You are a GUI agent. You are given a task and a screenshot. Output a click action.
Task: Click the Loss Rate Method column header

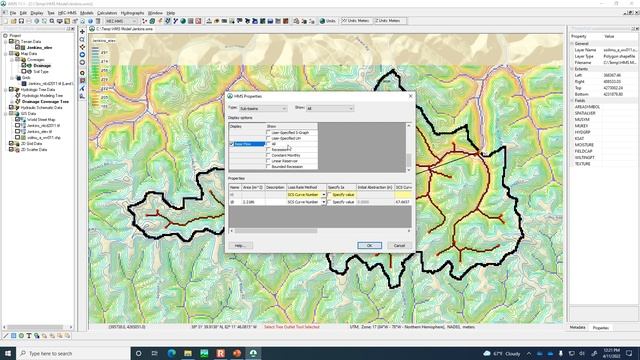(x=306, y=187)
